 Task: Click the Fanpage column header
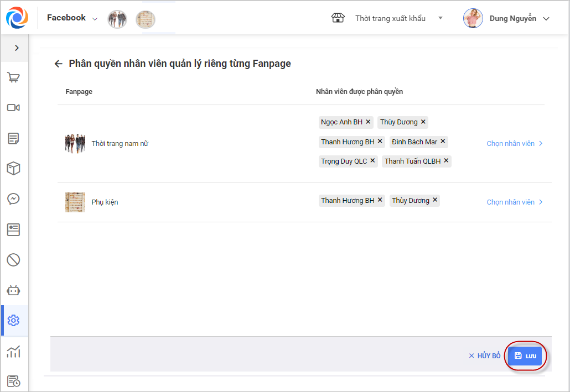coord(79,92)
